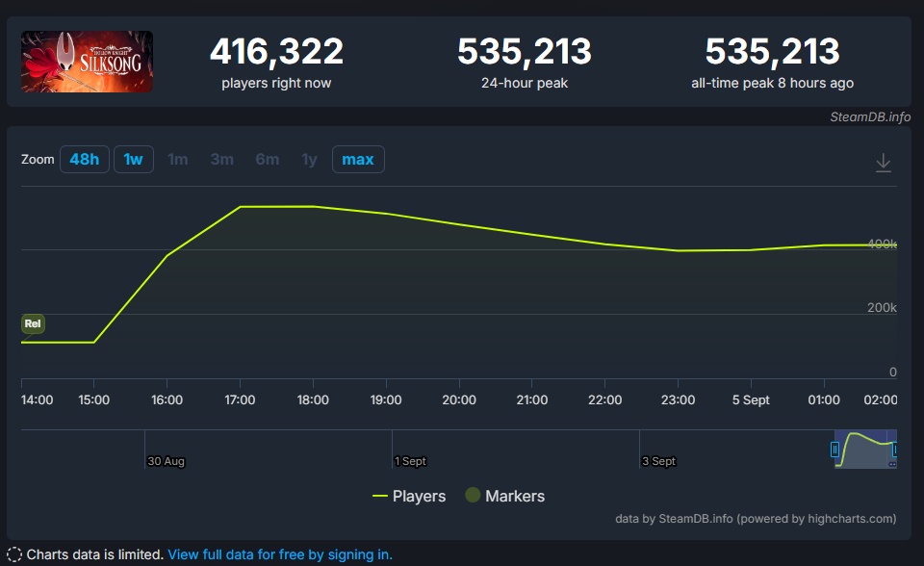
Task: Choose the 3m zoom option
Action: point(221,159)
